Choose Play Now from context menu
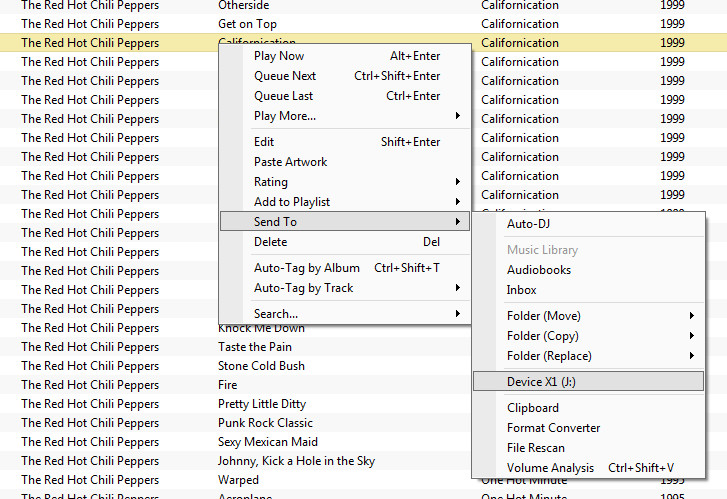727x499 pixels. pos(345,56)
